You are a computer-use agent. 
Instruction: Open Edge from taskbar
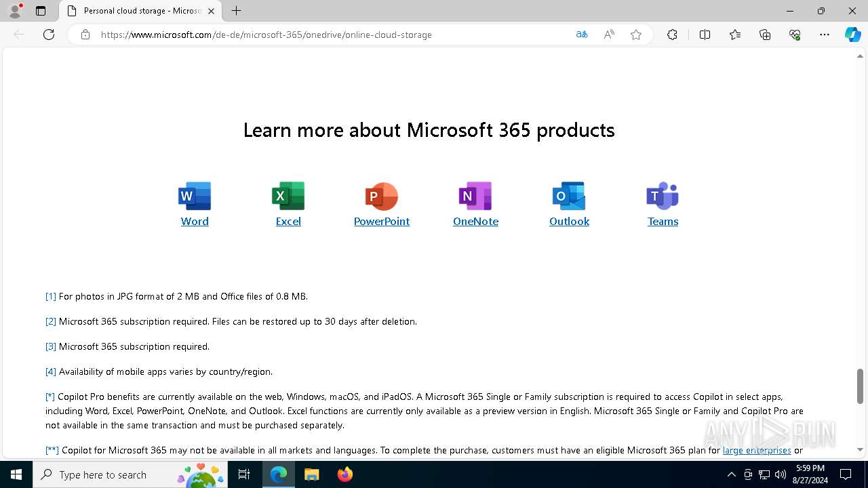(279, 474)
